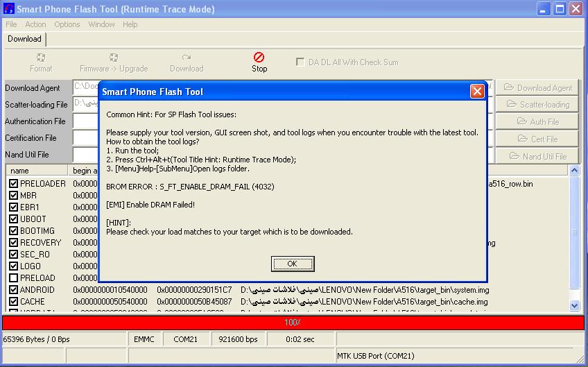Click the BOOTIMG partition name

click(37, 231)
